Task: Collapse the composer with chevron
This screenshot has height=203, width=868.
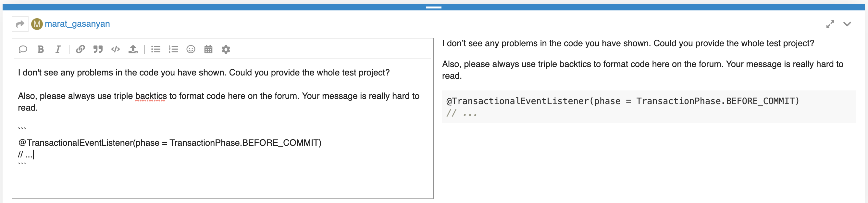Action: (x=847, y=24)
